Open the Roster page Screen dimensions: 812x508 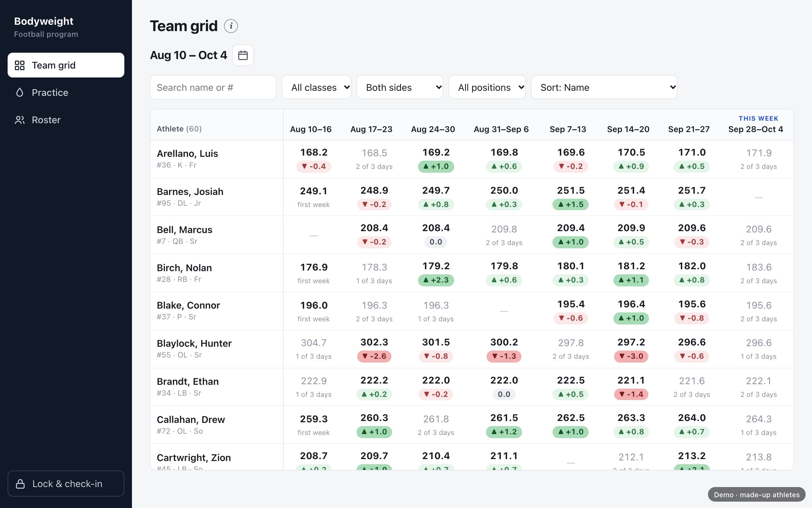[66, 120]
